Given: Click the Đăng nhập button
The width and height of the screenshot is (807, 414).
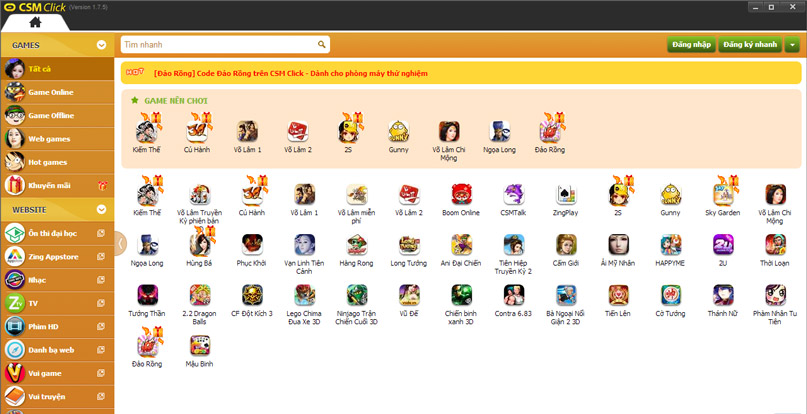Looking at the screenshot, I should tap(691, 45).
